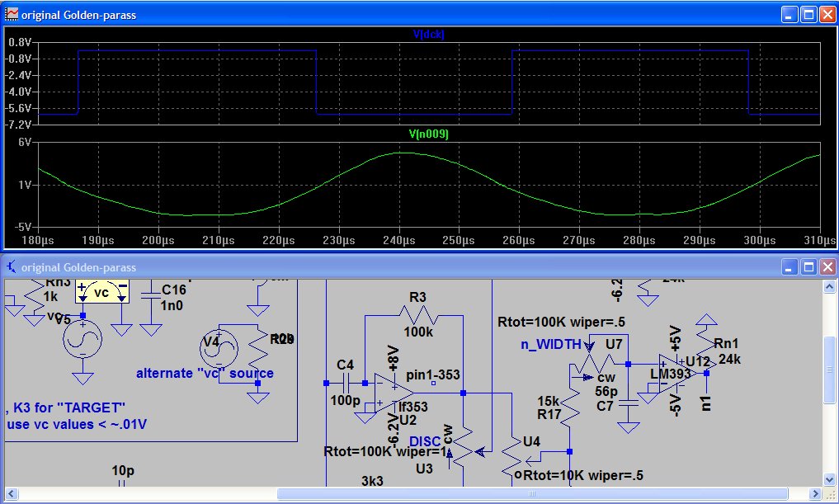The width and height of the screenshot is (839, 504).
Task: Click the horizontal scrollbar's right arrow
Action: [816, 494]
